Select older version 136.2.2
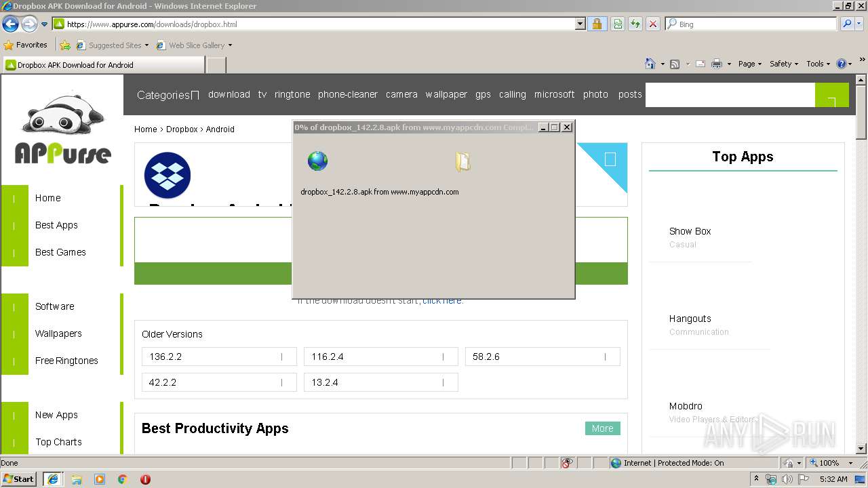The width and height of the screenshot is (868, 488). 219,357
